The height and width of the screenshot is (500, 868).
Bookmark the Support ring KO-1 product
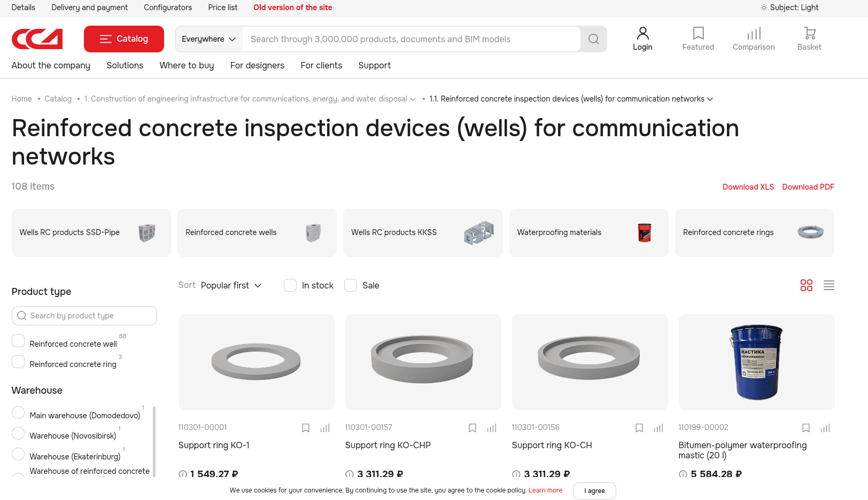click(x=306, y=428)
